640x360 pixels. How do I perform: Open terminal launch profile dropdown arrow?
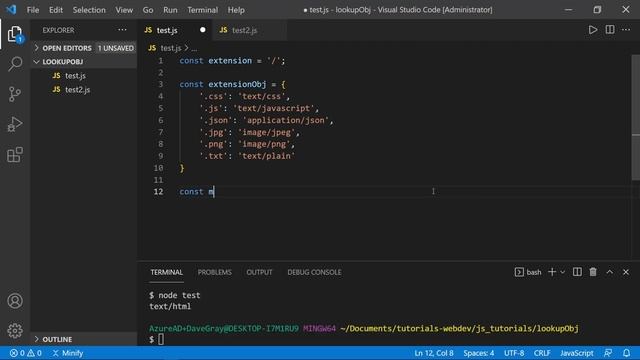(x=562, y=272)
